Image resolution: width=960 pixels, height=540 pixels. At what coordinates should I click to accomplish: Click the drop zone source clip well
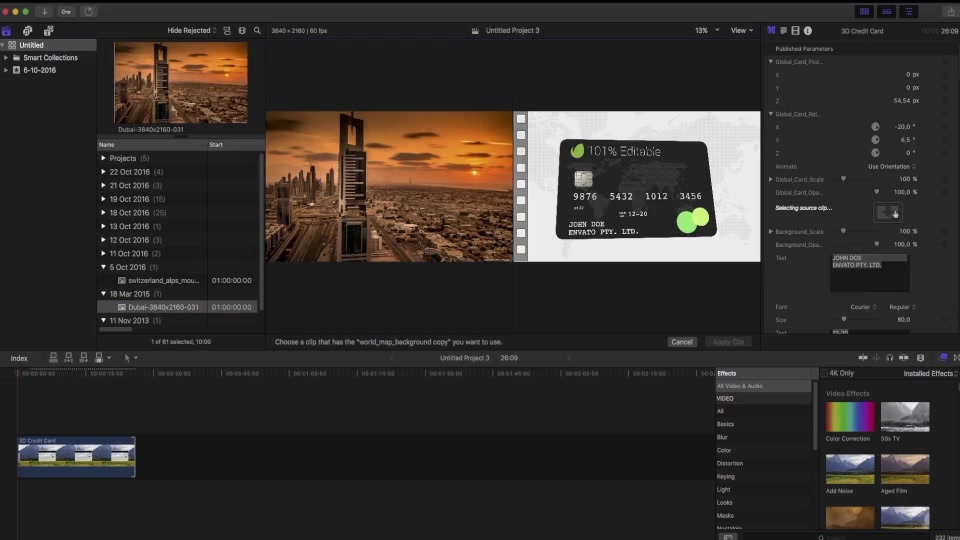pyautogui.click(x=888, y=212)
